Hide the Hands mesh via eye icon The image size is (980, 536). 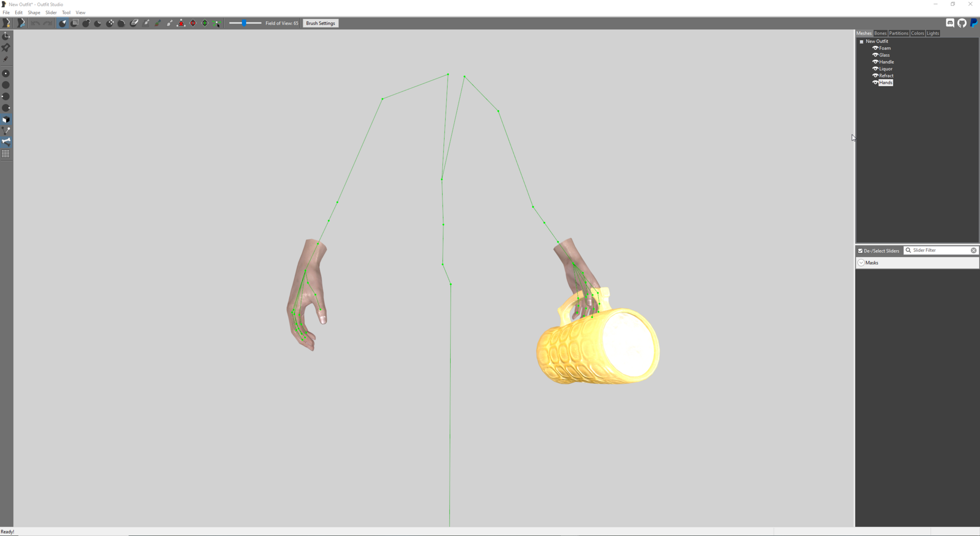[875, 83]
